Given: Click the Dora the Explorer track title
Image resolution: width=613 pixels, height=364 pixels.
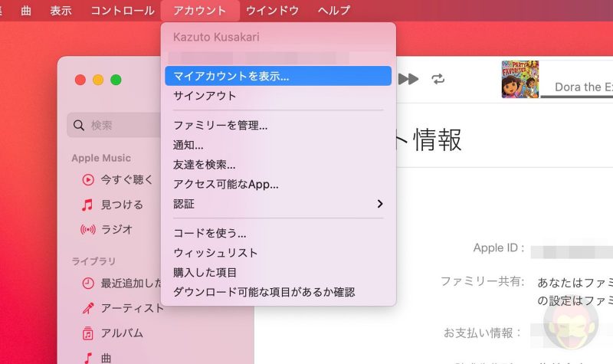Looking at the screenshot, I should [584, 87].
